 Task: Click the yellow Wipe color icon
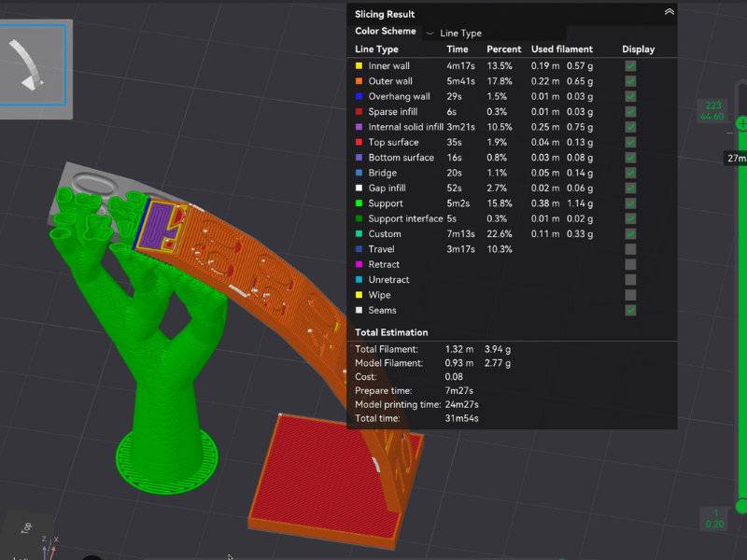[x=359, y=295]
